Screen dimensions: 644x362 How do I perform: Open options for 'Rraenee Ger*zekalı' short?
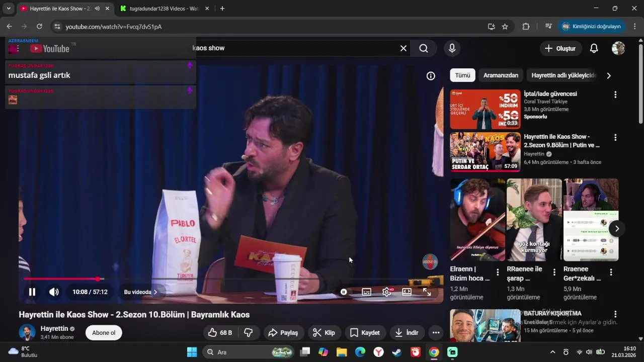point(611,273)
